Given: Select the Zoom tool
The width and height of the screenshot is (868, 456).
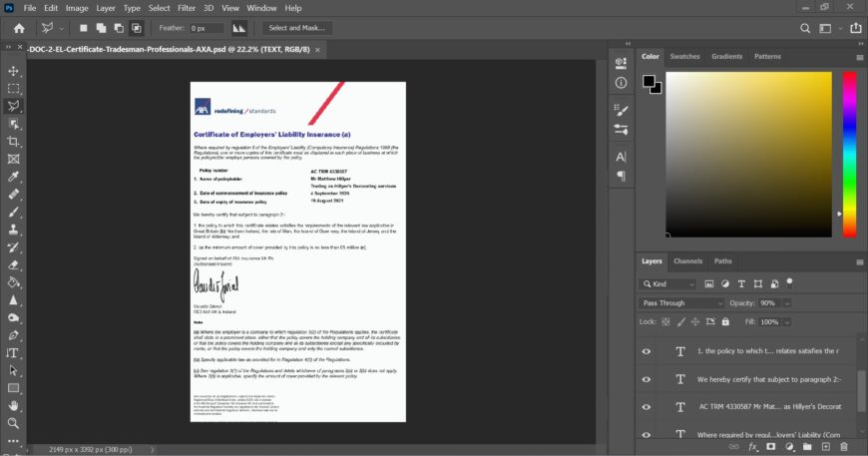Looking at the screenshot, I should pos(13,423).
